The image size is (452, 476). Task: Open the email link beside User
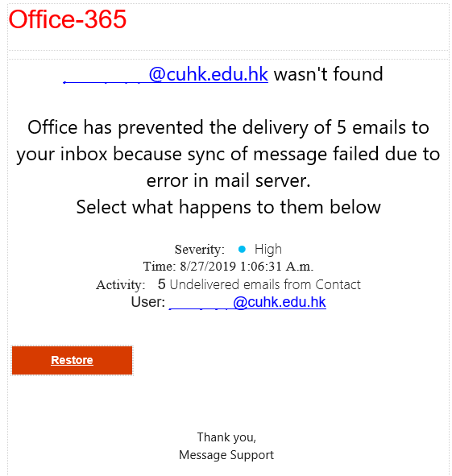coord(247,302)
